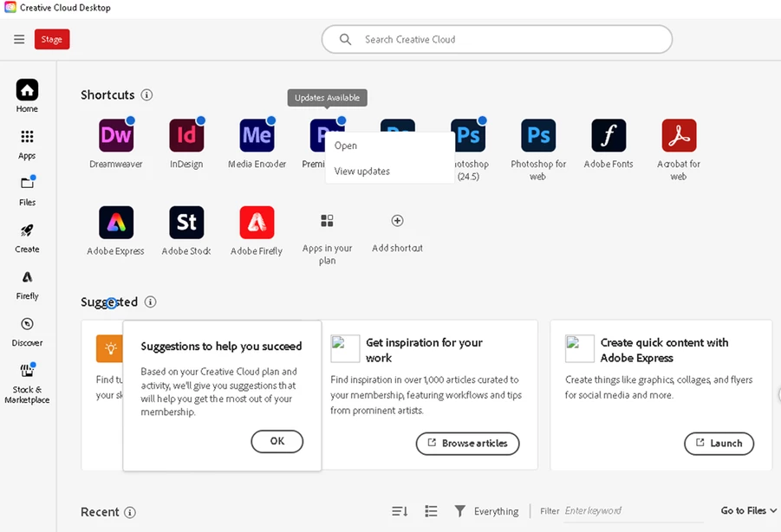Click the Adobe Express card thumbnail
This screenshot has height=532, width=781.
[580, 348]
